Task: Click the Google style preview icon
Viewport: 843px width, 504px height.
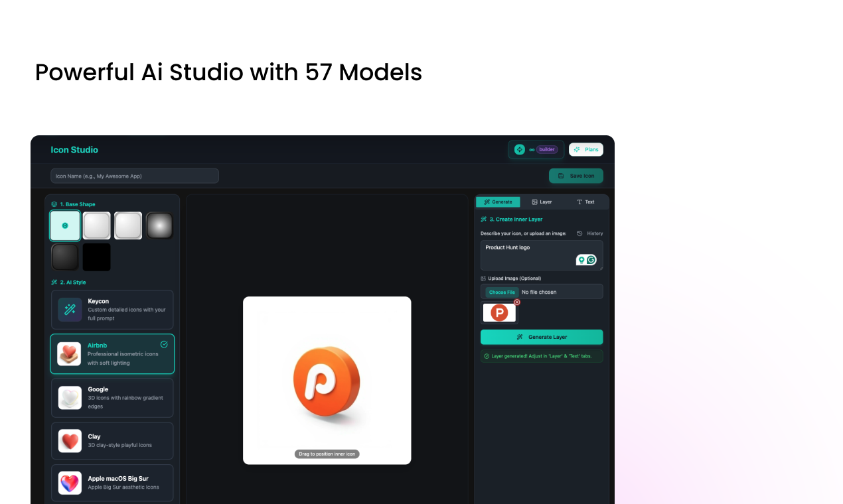Action: (x=70, y=398)
